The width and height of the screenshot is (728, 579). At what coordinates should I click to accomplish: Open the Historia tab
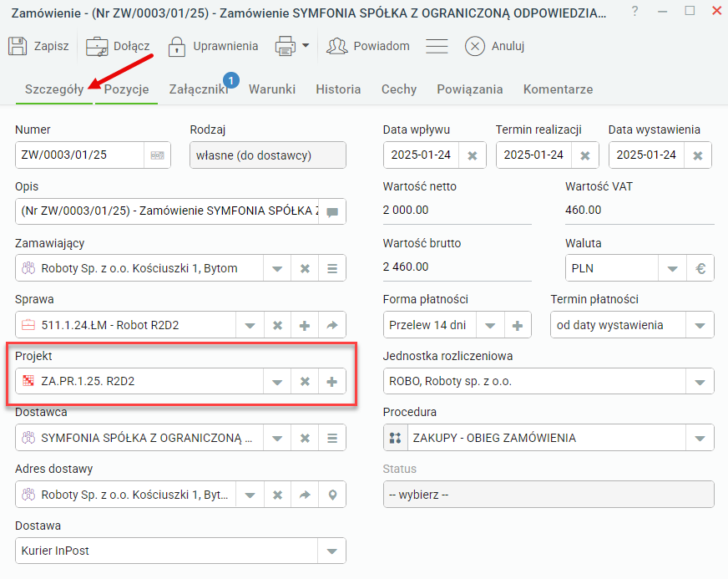(x=338, y=89)
